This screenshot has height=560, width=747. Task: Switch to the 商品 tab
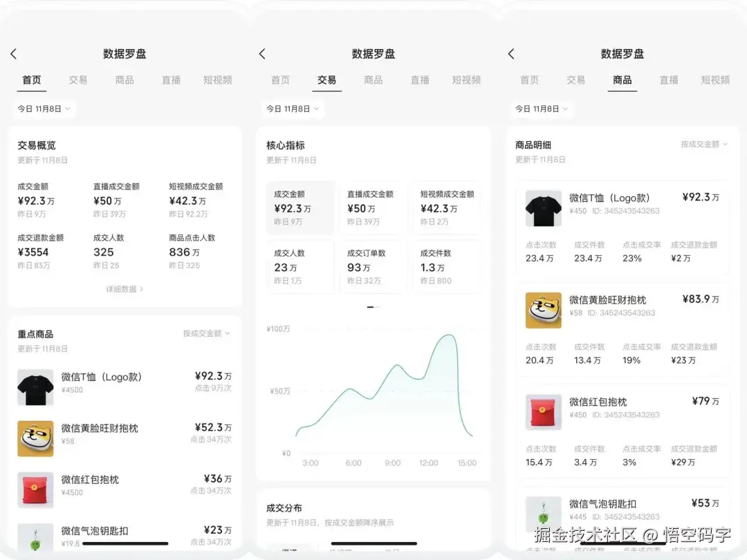124,80
